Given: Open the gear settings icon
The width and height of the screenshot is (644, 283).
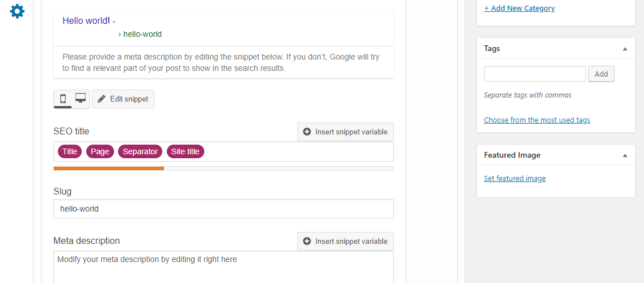Looking at the screenshot, I should 17,11.
